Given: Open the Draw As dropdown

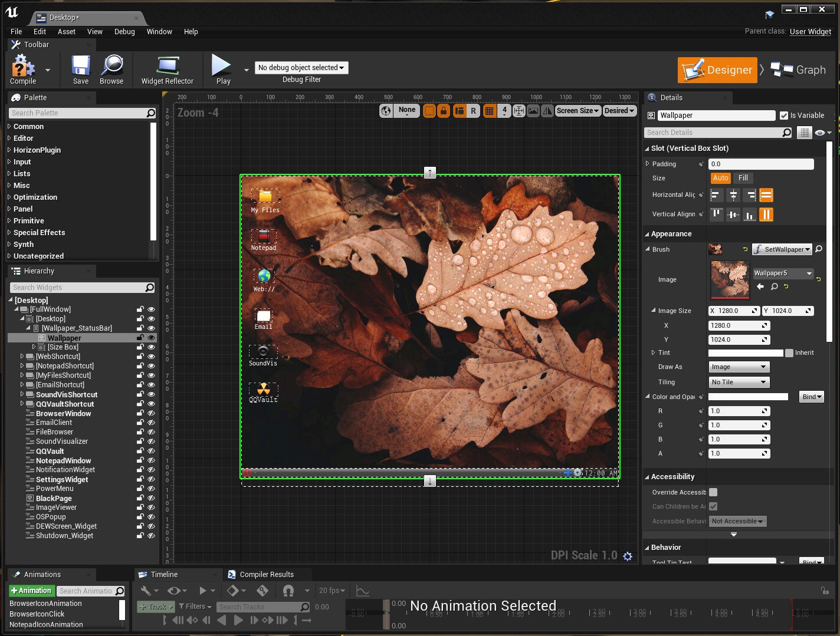Looking at the screenshot, I should pyautogui.click(x=738, y=367).
